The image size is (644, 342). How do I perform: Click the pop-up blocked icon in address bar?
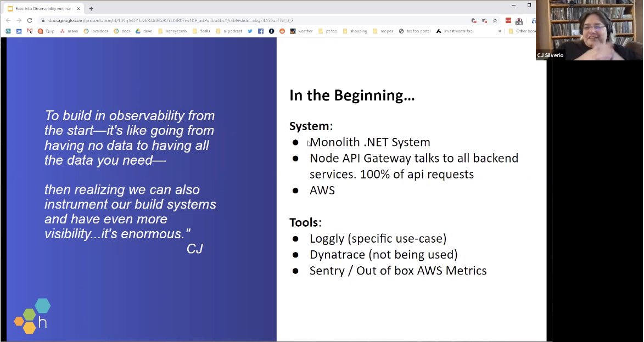coord(484,20)
